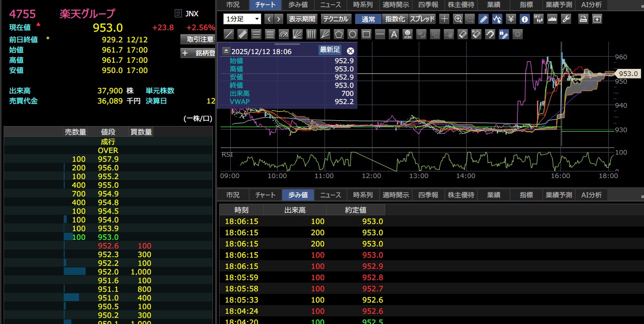Open ニュース tab in chart panel
The width and height of the screenshot is (644, 324).
click(331, 5)
